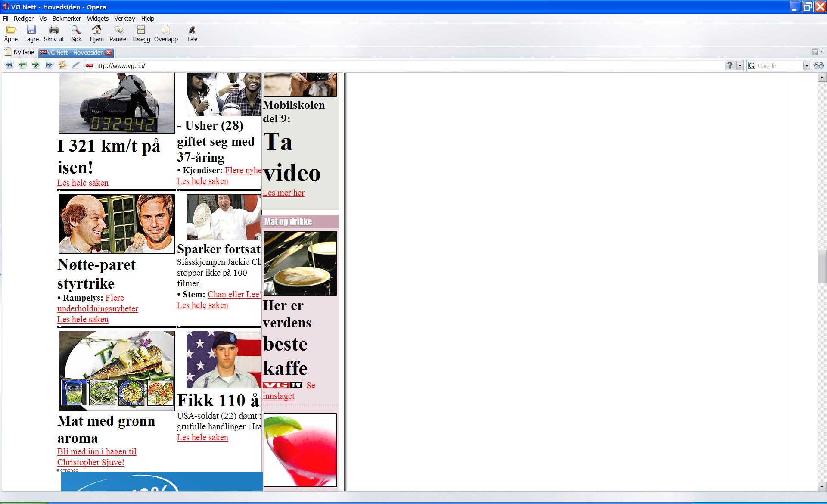
Task: Close the VG Nett tab
Action: [x=109, y=53]
